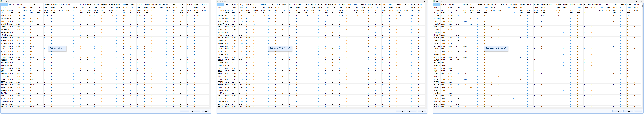Click the 健康 row header in the middle window

pos(220,96)
